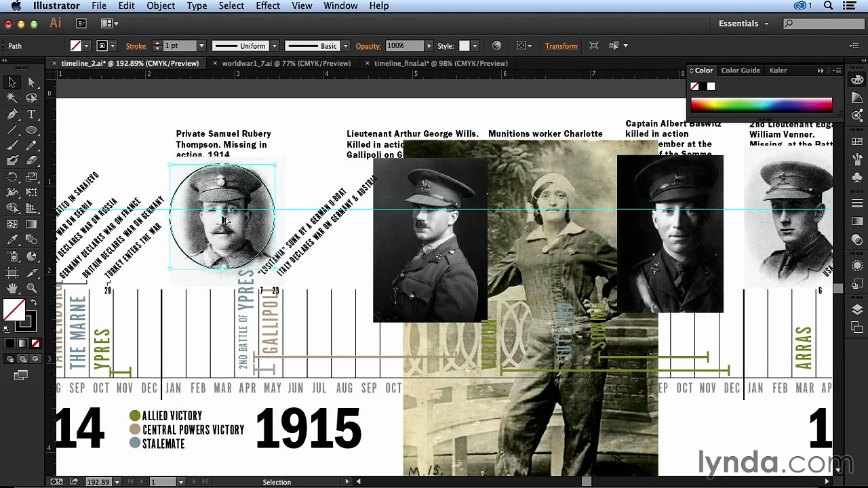Choose the Width tool
This screenshot has width=868, height=488.
click(12, 193)
